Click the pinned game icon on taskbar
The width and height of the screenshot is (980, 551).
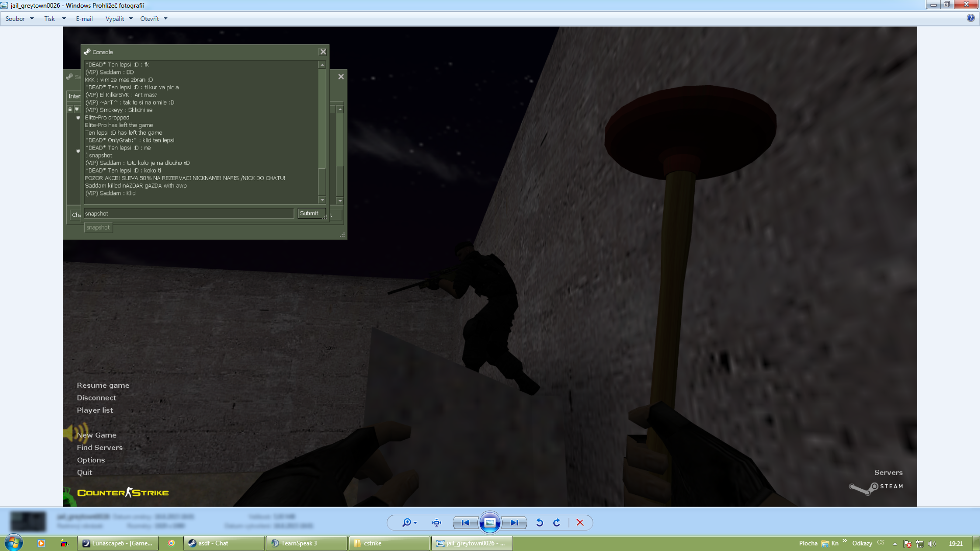[x=64, y=543]
